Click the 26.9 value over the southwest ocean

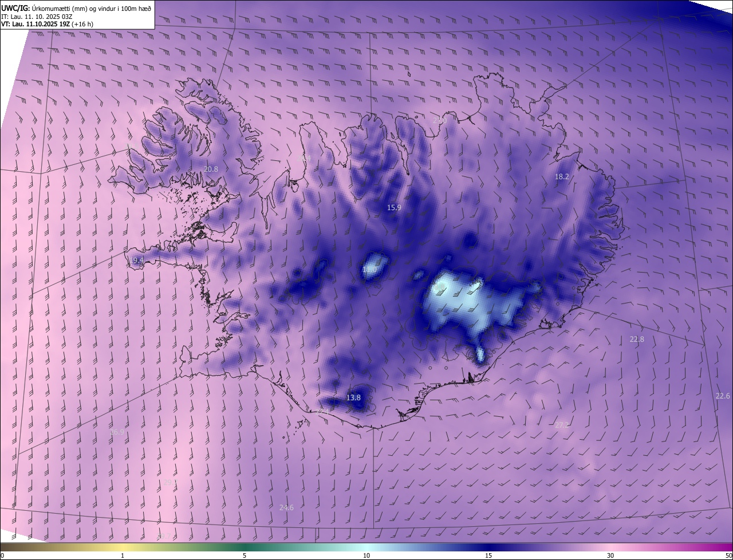pyautogui.click(x=116, y=432)
